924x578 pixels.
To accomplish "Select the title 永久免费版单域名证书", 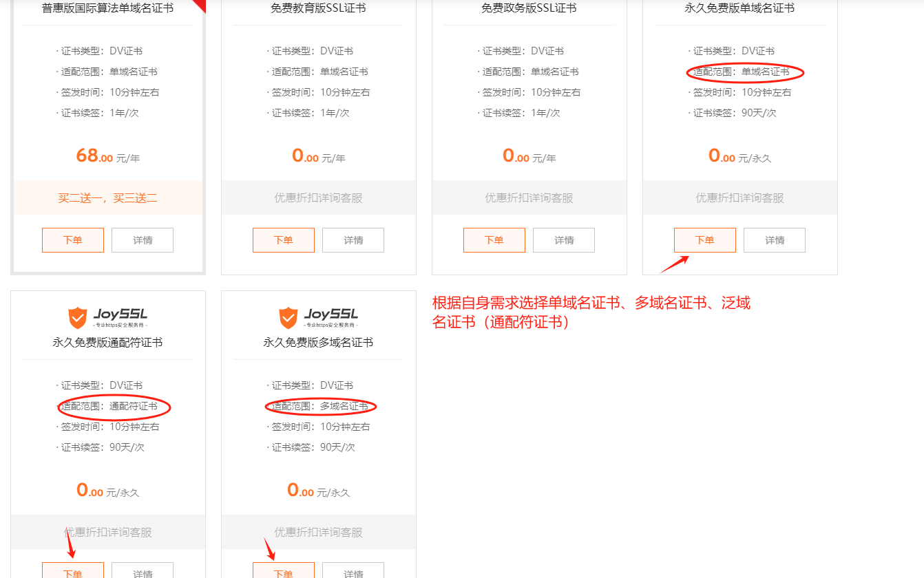I will coord(740,8).
